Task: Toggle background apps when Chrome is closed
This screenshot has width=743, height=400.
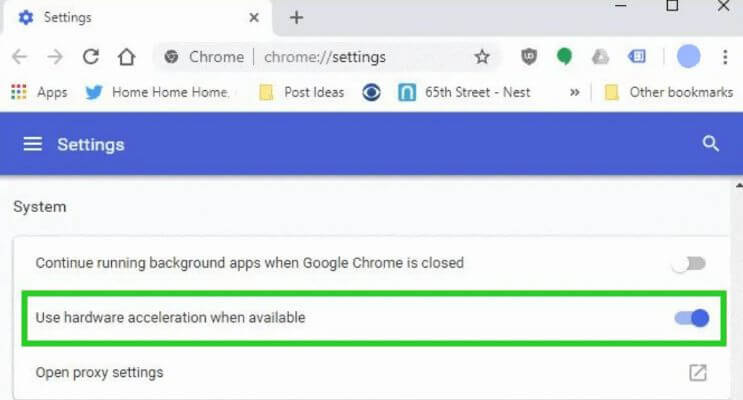Action: 689,264
